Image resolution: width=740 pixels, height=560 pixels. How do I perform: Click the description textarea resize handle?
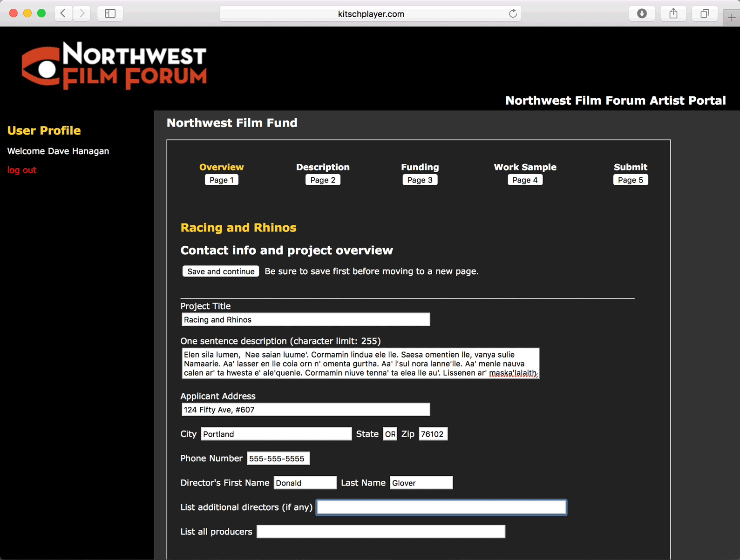point(536,375)
